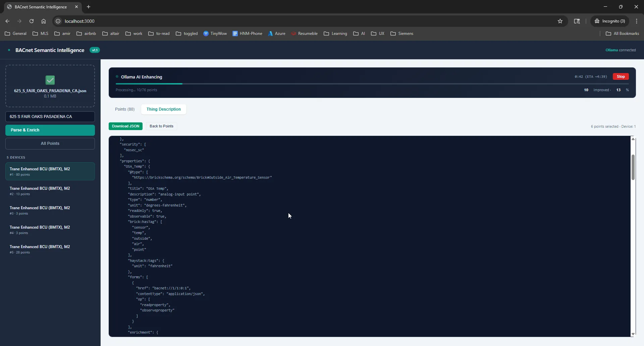Click Back to Points button
Image resolution: width=644 pixels, height=346 pixels.
click(161, 126)
